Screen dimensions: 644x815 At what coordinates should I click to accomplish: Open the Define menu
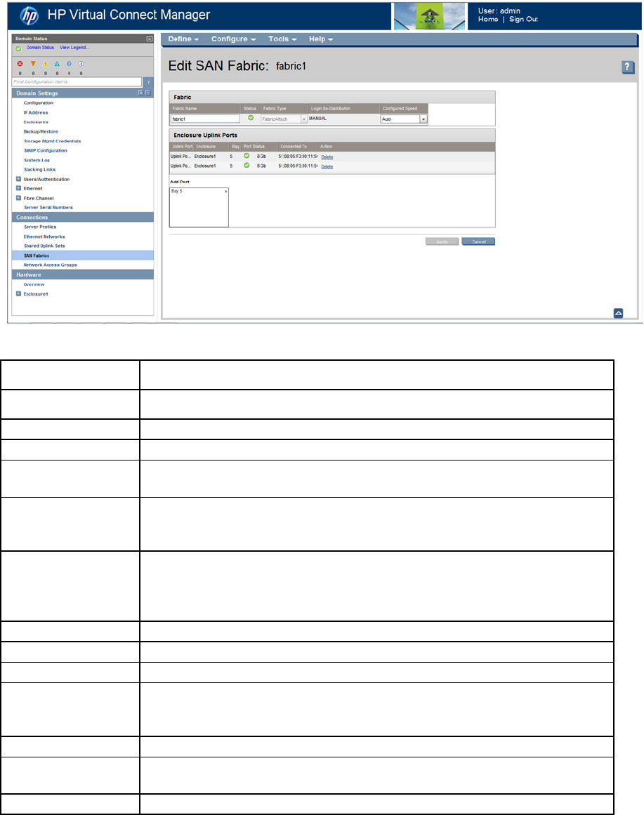183,39
